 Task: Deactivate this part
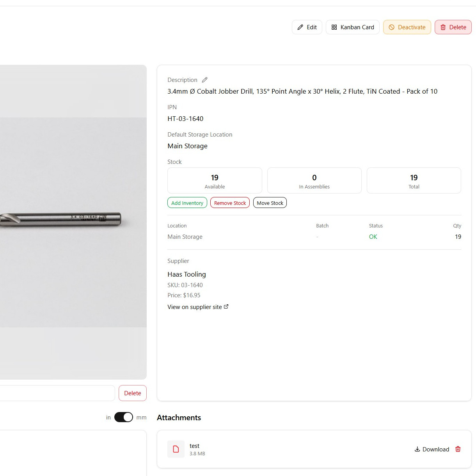point(407,27)
